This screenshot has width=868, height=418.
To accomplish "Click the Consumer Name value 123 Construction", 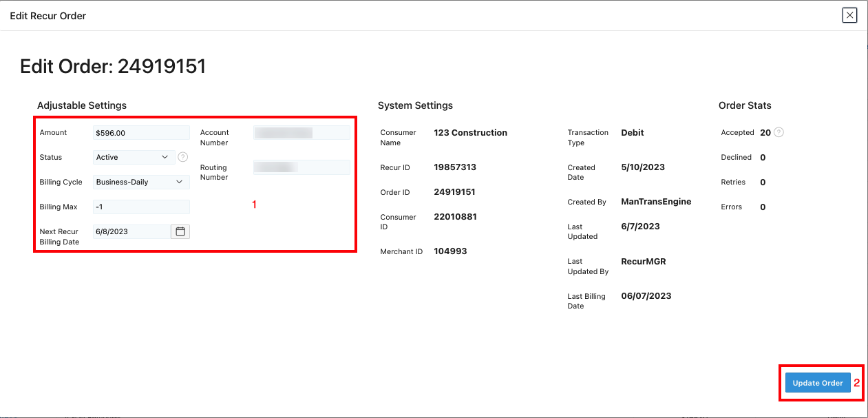I will [470, 132].
